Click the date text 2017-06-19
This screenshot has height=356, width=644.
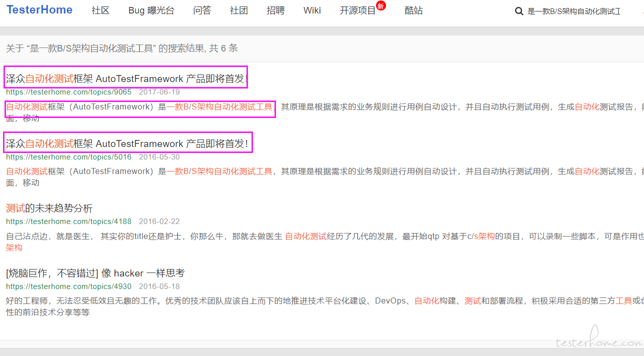[x=159, y=92]
